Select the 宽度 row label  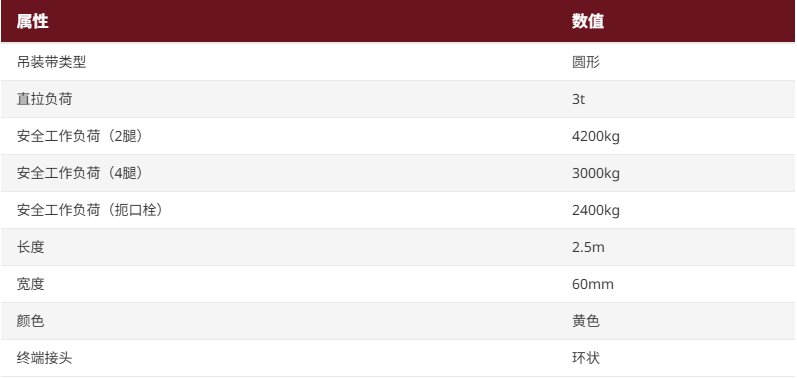(30, 284)
